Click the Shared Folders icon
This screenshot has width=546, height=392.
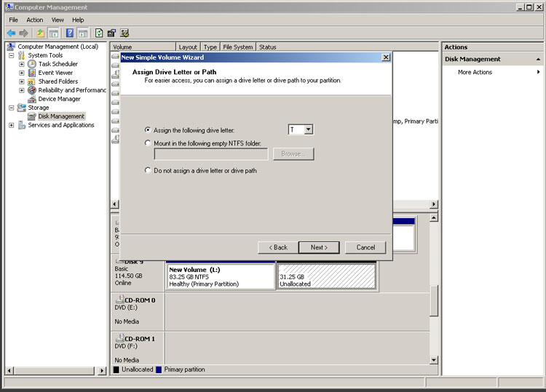click(32, 81)
